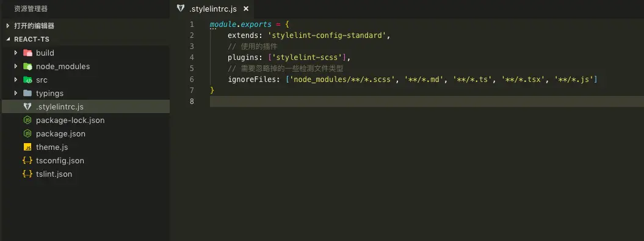The image size is (644, 241).
Task: Expand the src folder arrow
Action: point(16,80)
